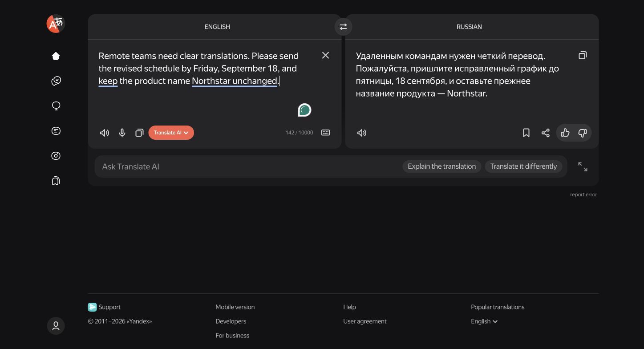
Task: Listen to the English source text
Action: (105, 133)
